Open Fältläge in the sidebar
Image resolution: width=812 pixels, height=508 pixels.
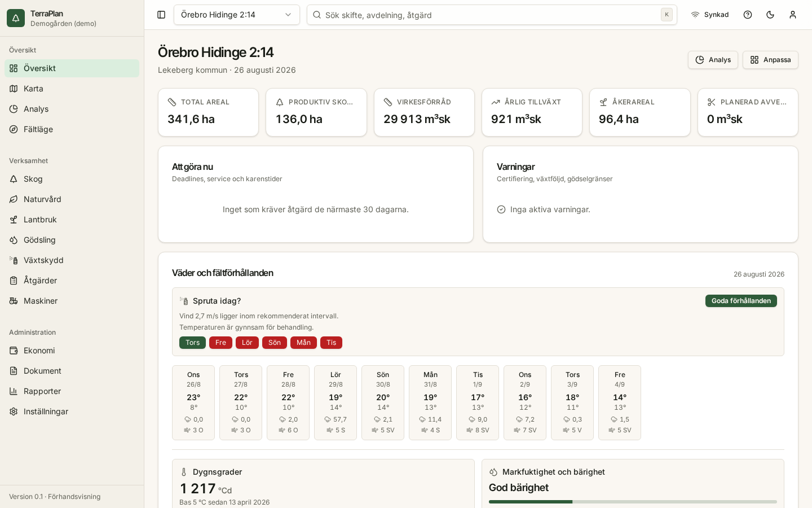click(x=72, y=129)
